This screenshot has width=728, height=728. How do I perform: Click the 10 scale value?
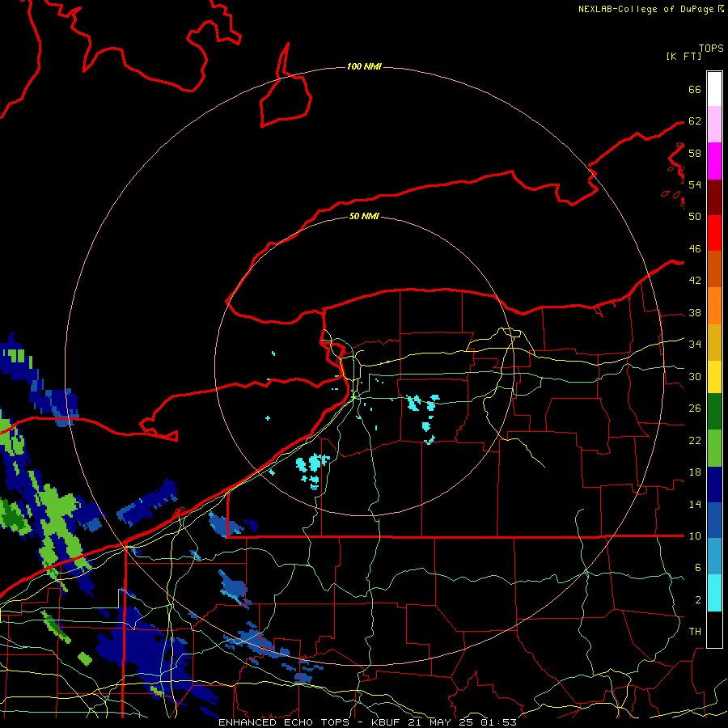[x=695, y=535]
